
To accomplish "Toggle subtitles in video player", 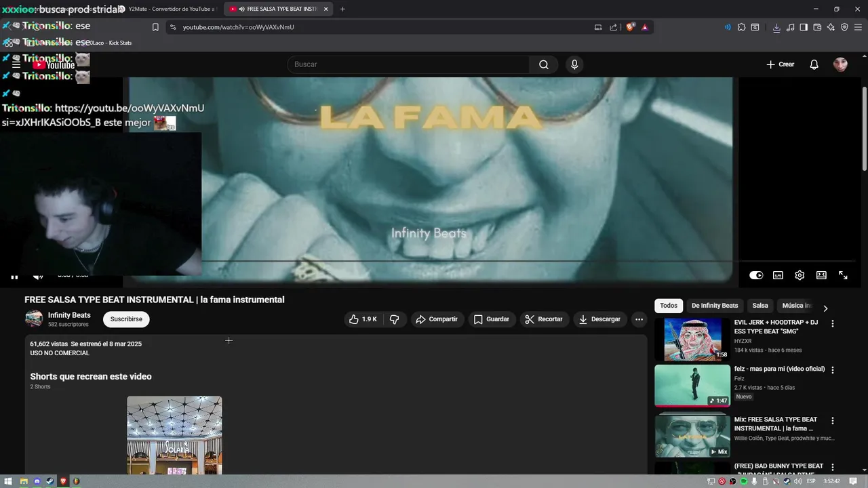I will pyautogui.click(x=778, y=275).
